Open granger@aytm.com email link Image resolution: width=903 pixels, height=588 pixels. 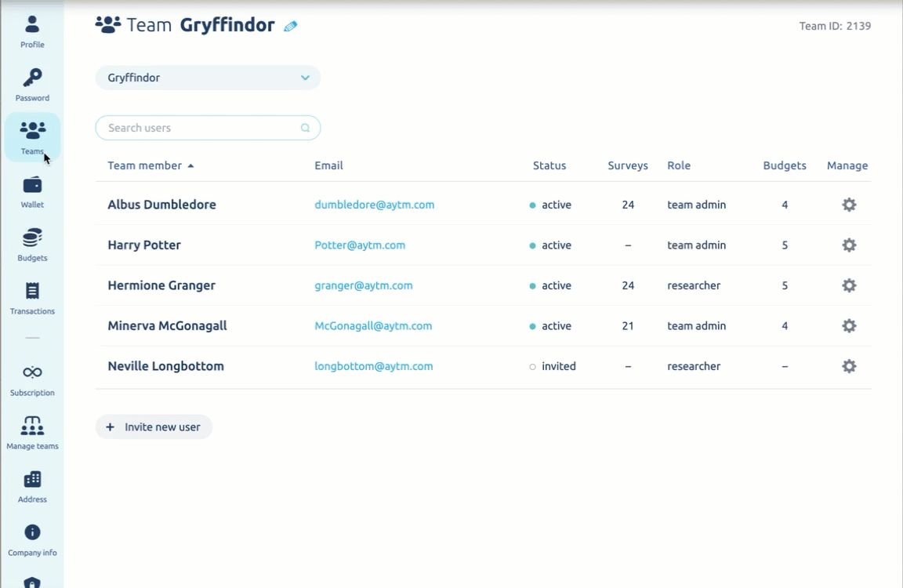pos(363,285)
